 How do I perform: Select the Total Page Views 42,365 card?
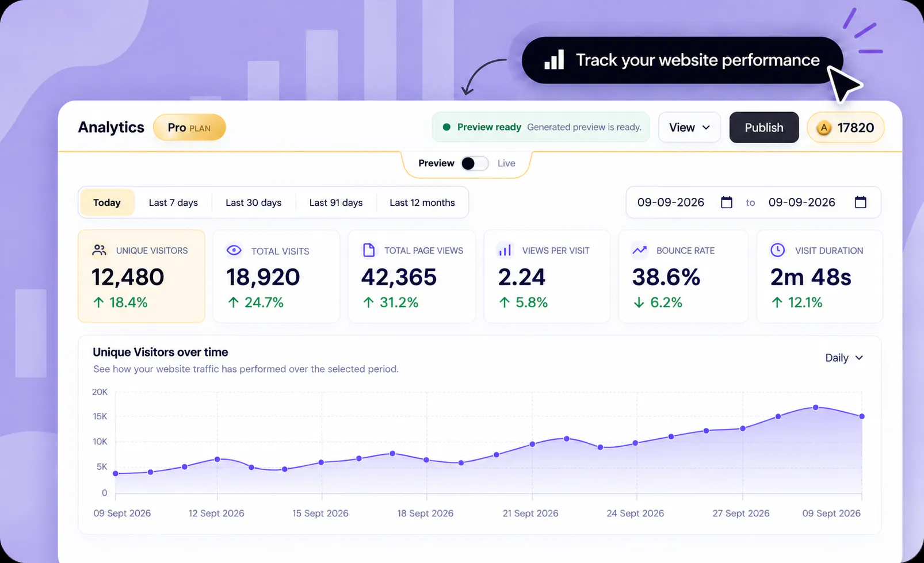pyautogui.click(x=411, y=277)
